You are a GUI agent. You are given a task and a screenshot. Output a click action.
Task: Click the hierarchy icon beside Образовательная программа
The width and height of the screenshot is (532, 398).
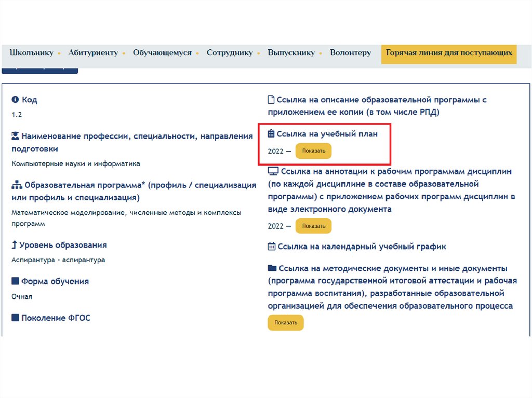tap(17, 185)
